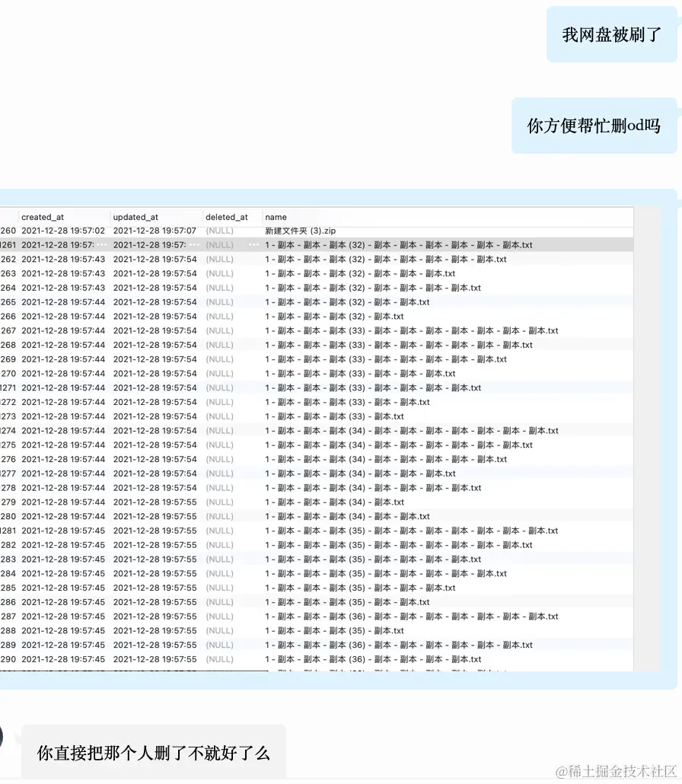Image resolution: width=682 pixels, height=784 pixels.
Task: Select the chat message "我网盘被刷了"
Action: (611, 34)
